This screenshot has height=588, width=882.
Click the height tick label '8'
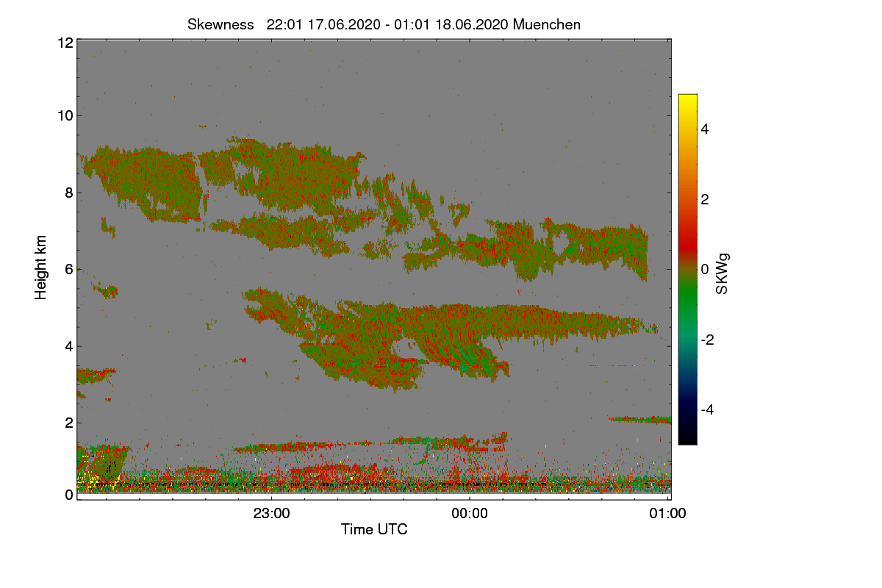[x=68, y=193]
